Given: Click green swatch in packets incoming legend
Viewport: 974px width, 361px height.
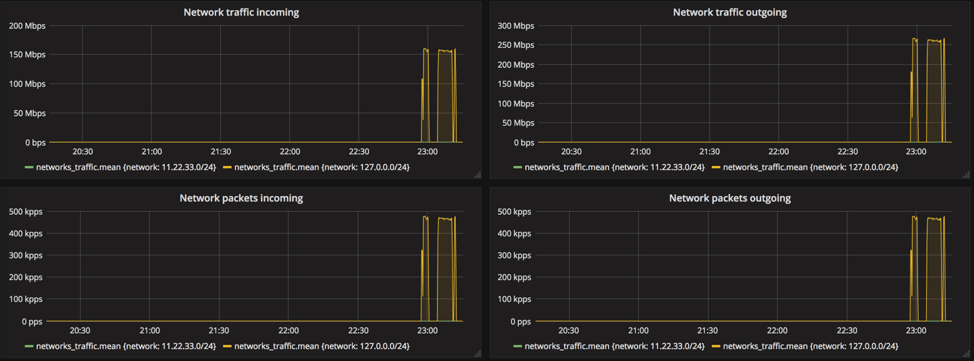Looking at the screenshot, I should (29, 346).
